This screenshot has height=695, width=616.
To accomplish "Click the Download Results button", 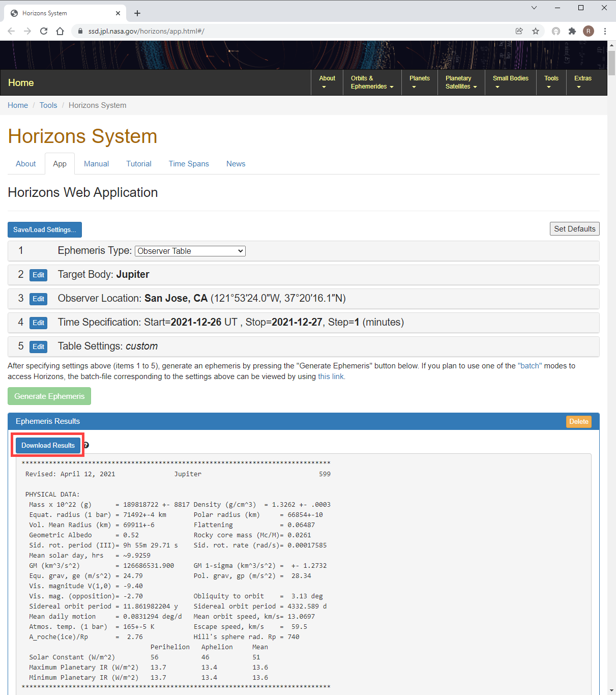I will 48,445.
